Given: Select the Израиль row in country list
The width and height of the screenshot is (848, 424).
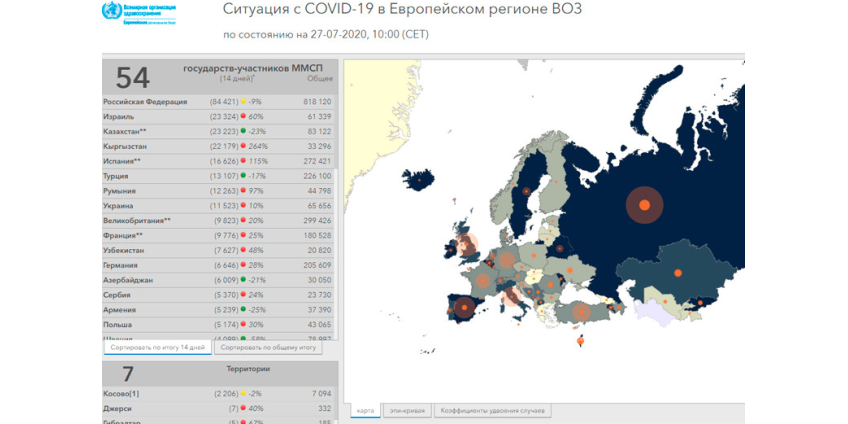Looking at the screenshot, I should pos(219,117).
